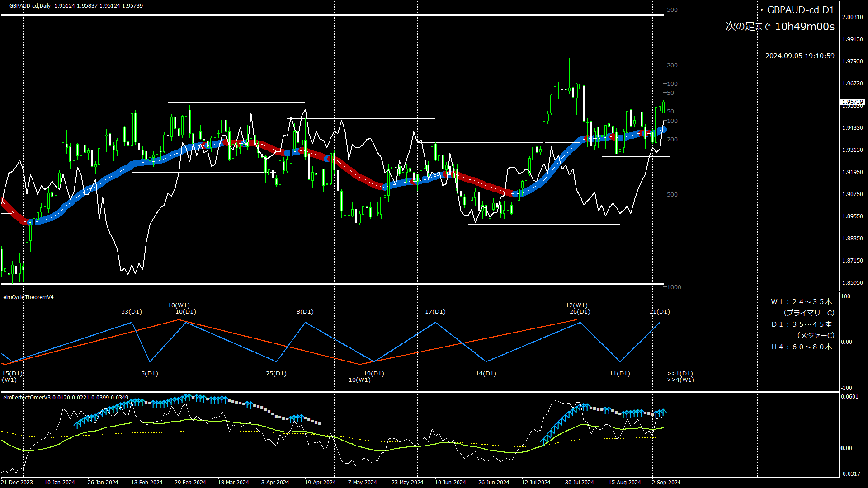Click the 29 Feb 2024 date on time axis
The image size is (868, 488).
click(190, 483)
